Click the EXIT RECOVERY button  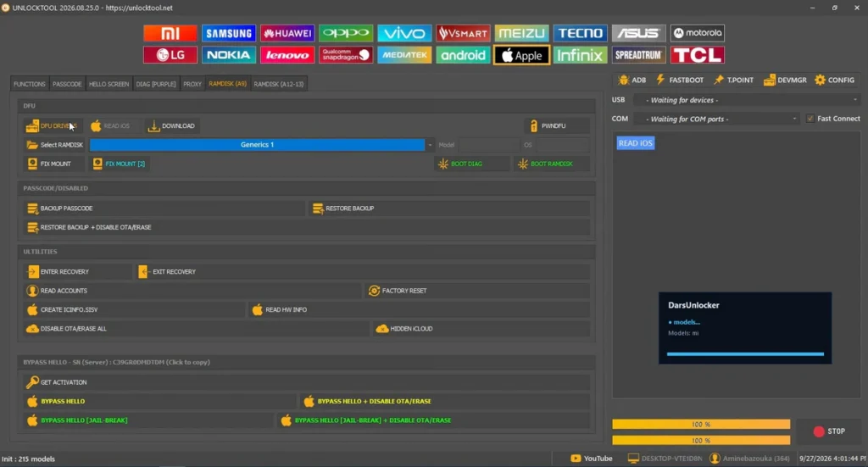362,272
